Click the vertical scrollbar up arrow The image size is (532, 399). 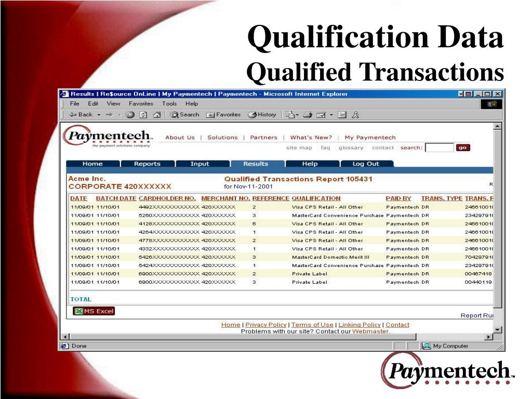[497, 126]
